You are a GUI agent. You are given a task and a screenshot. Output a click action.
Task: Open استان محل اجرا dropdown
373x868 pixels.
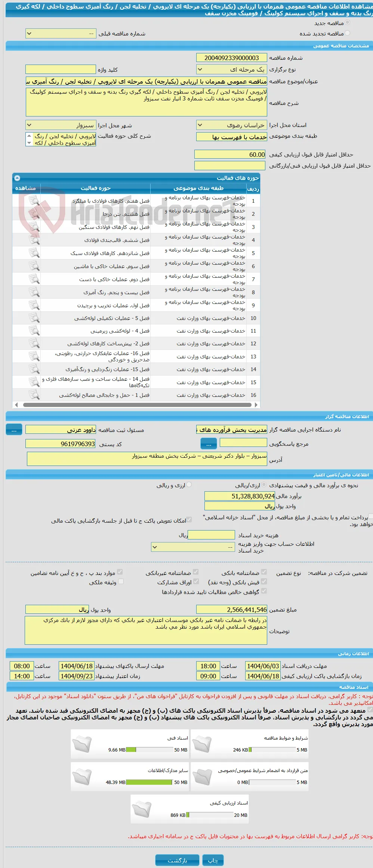231,125
